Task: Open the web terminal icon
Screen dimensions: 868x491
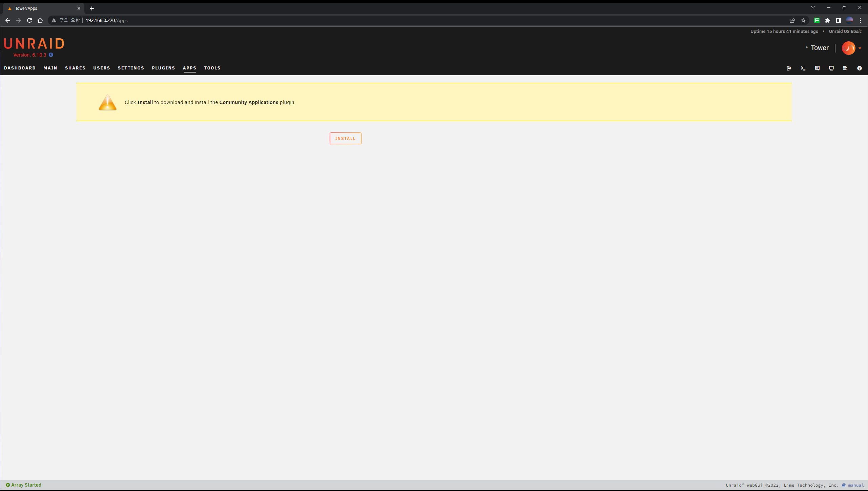Action: 803,68
